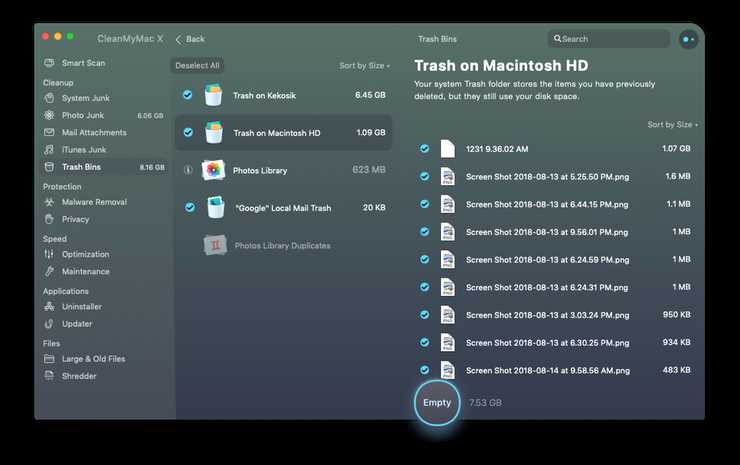Click the System Junk sidebar icon

click(49, 98)
